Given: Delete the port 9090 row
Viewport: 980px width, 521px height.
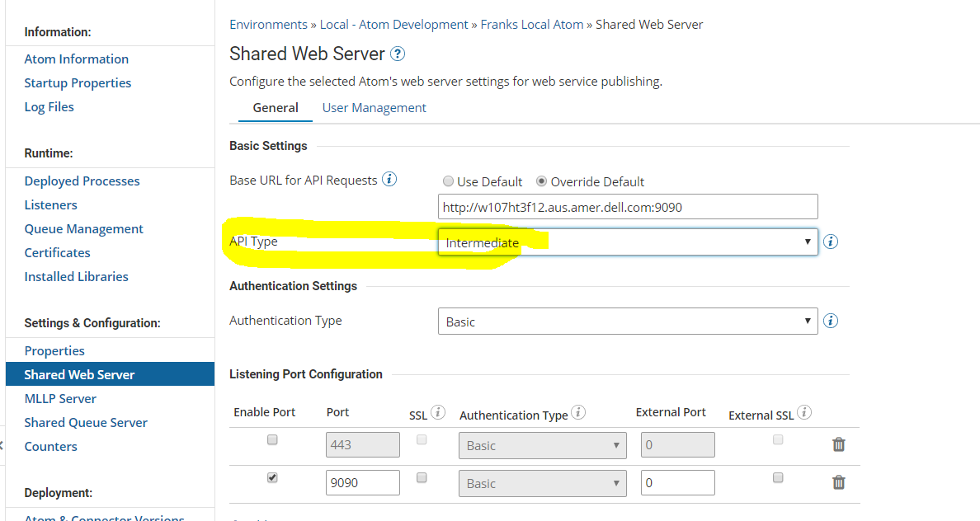Looking at the screenshot, I should pos(838,482).
